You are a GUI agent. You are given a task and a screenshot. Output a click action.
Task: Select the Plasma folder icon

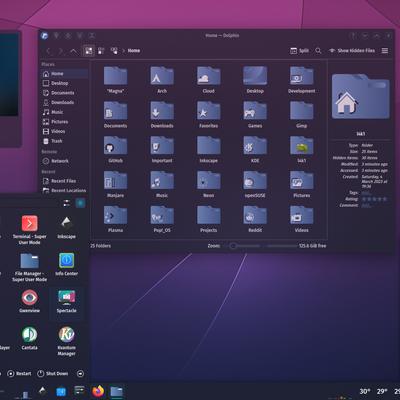coord(115,215)
